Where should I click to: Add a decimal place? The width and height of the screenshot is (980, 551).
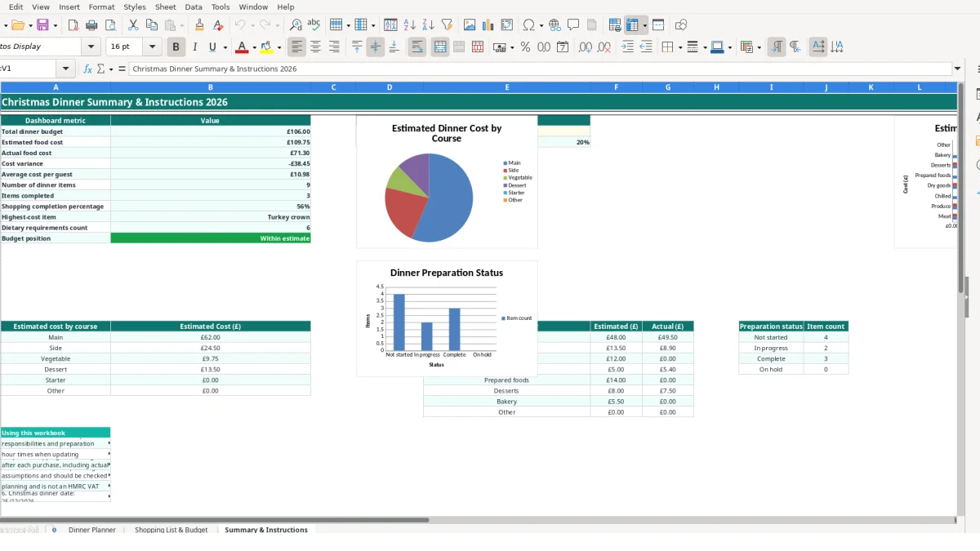(x=586, y=47)
